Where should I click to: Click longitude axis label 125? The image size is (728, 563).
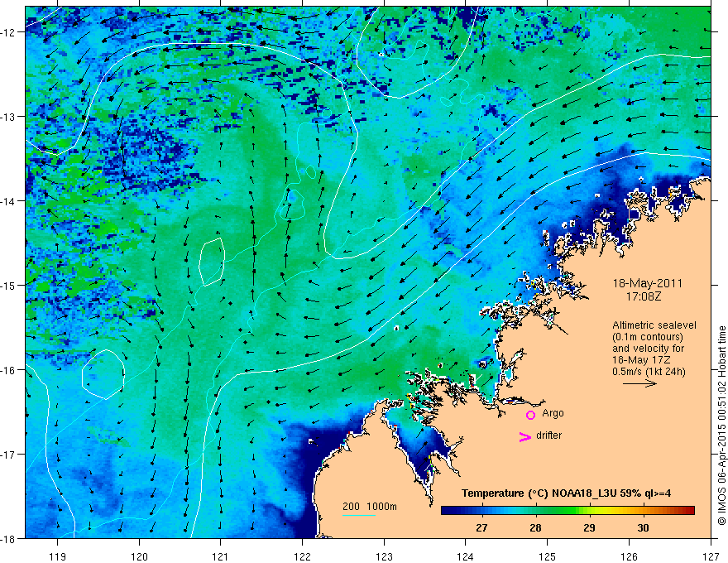pyautogui.click(x=548, y=556)
